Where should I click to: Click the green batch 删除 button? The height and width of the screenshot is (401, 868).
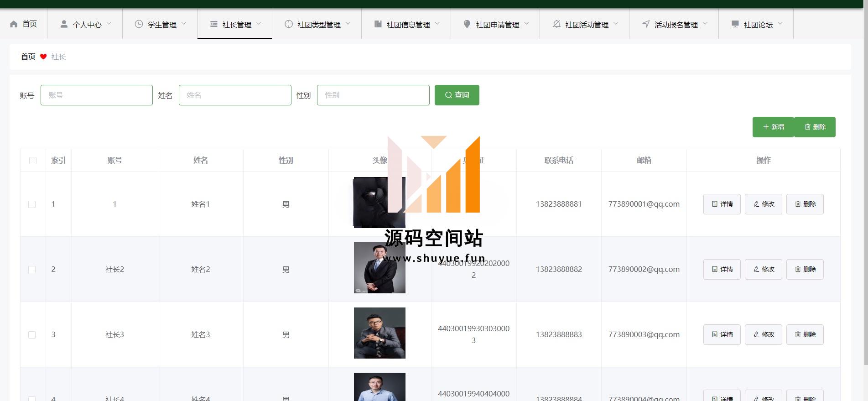click(815, 127)
